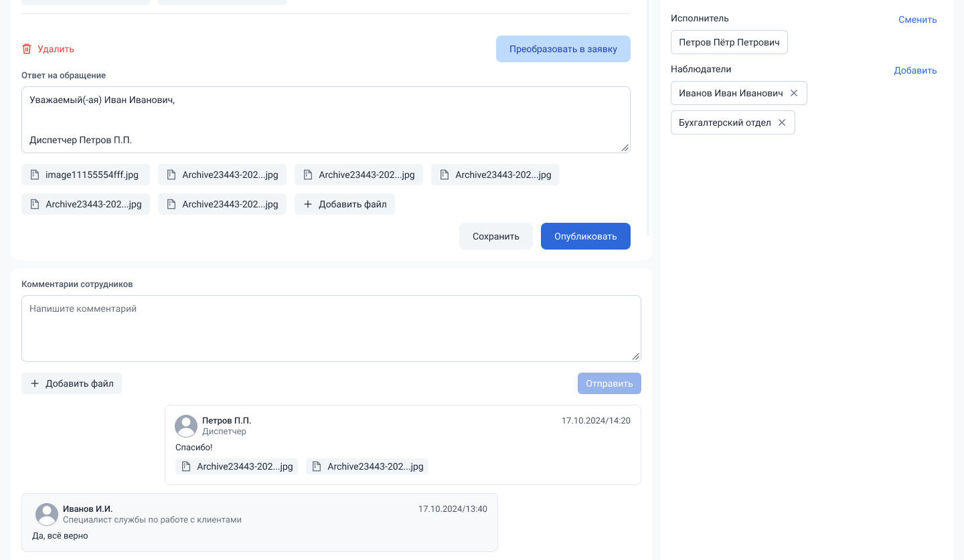Click inside the Ответ на обращение textarea
The width and height of the screenshot is (964, 560).
click(325, 120)
